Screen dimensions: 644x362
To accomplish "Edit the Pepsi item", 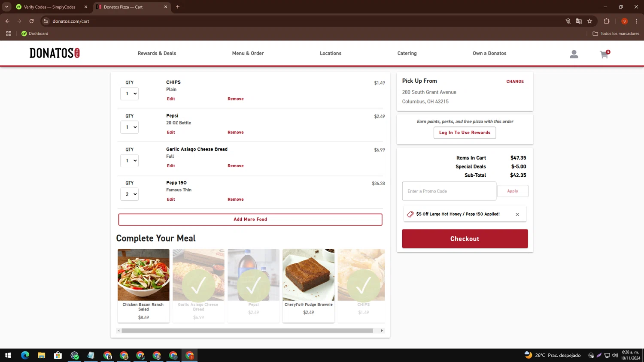I will pos(171,132).
